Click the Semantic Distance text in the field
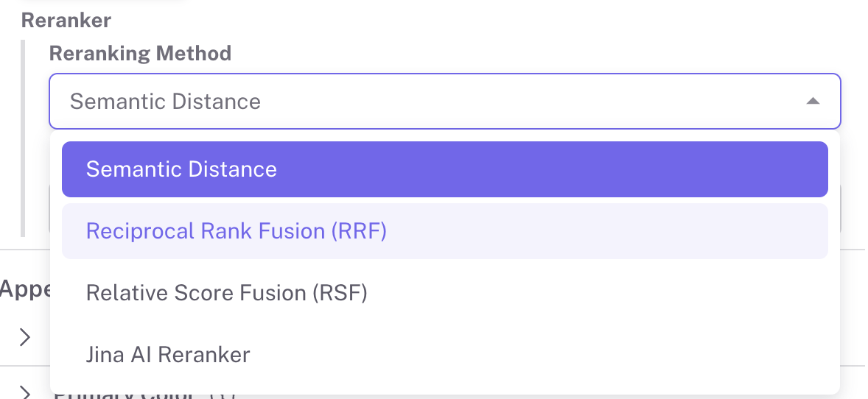Viewport: 868px width, 399px height. click(x=165, y=102)
